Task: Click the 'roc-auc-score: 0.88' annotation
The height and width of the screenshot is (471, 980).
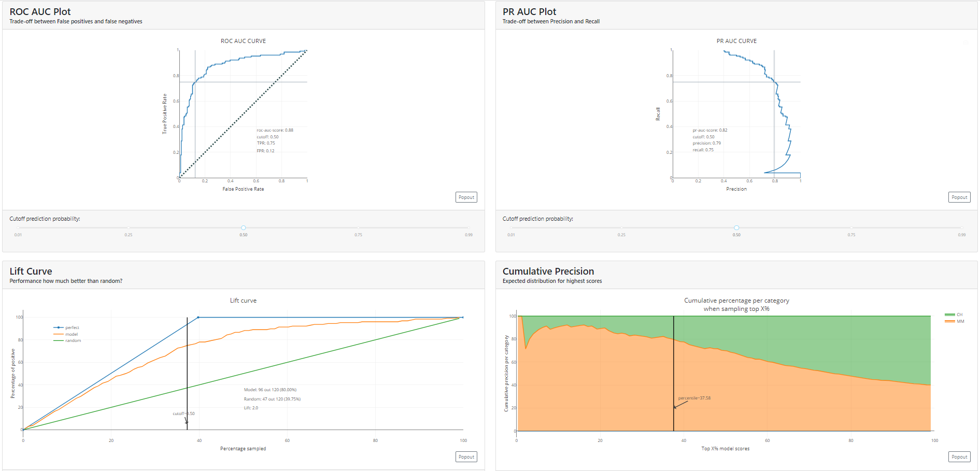Action: (x=275, y=130)
